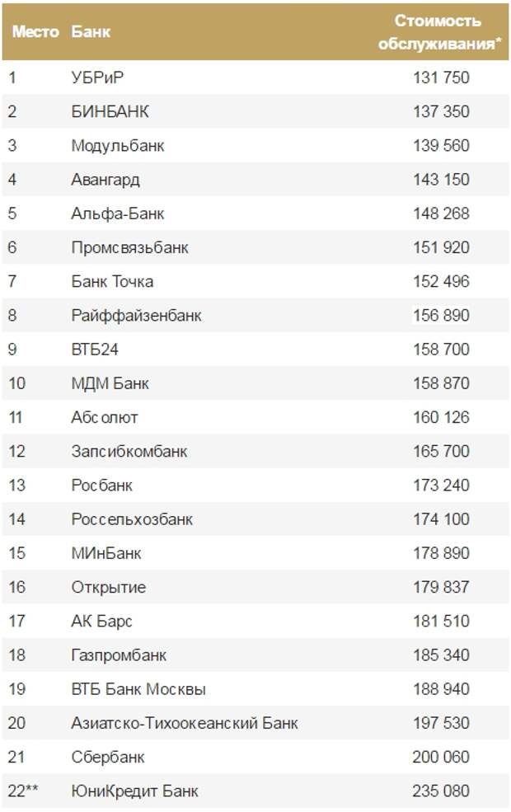Select the Запсибкомбанк row
This screenshot has width=511, height=812.
point(255,452)
